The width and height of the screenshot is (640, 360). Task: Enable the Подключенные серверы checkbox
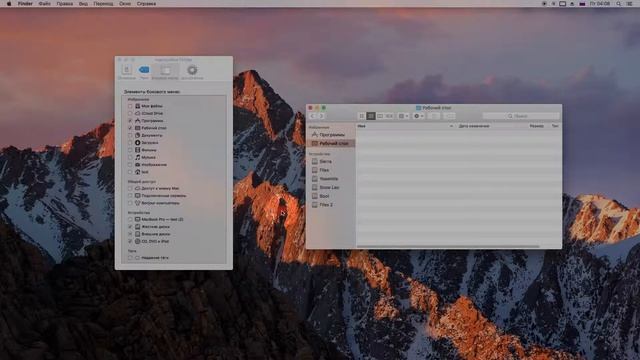point(130,196)
